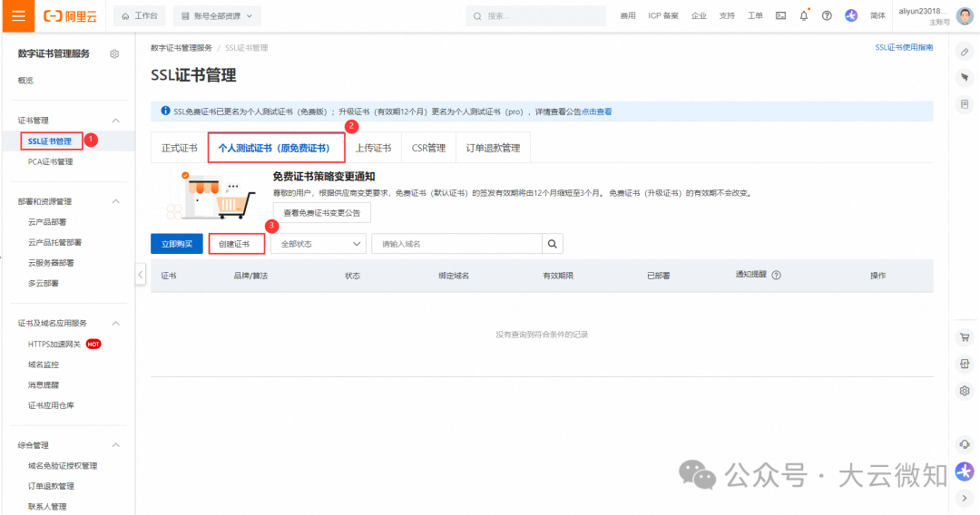
Task: Open HTTPS加速网关 in the sidebar
Action: point(54,344)
